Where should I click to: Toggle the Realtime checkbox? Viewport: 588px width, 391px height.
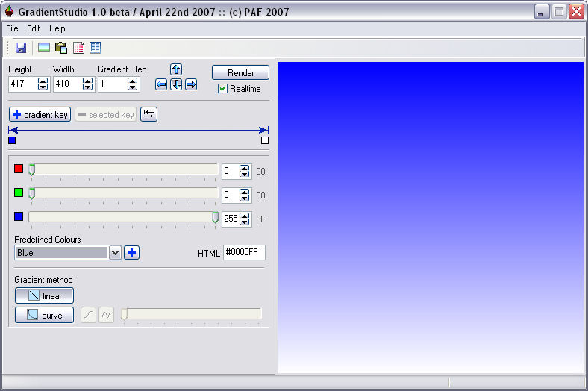[x=223, y=89]
